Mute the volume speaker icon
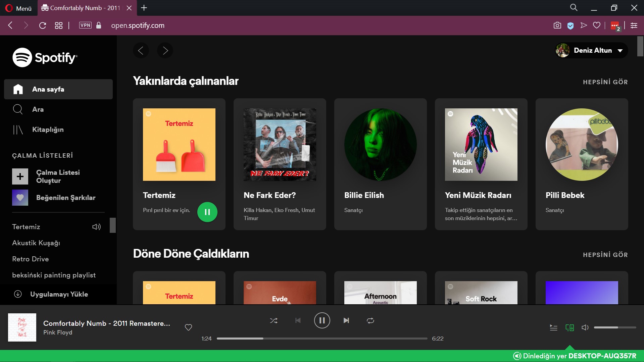644x362 pixels. point(585,327)
